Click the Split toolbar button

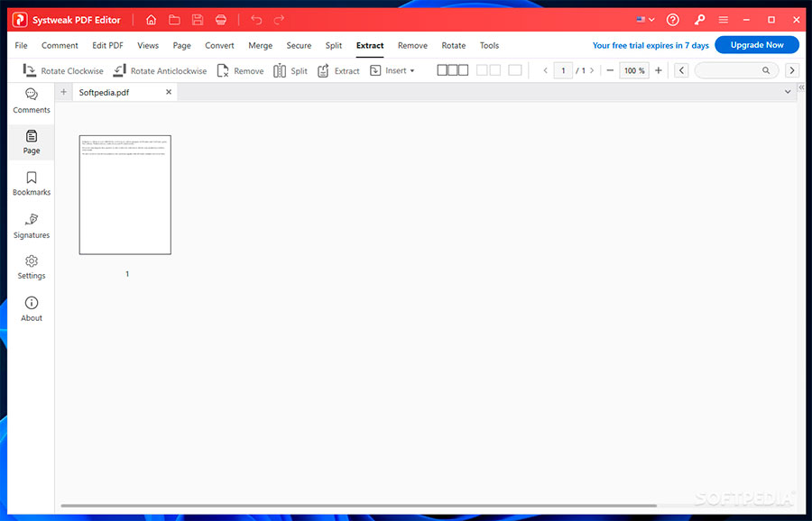(291, 70)
